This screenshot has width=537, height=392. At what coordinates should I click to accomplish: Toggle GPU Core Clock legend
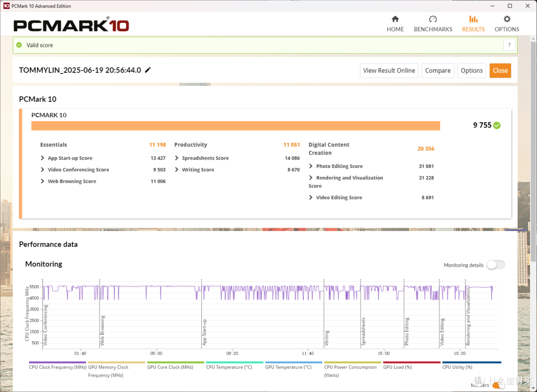176,365
